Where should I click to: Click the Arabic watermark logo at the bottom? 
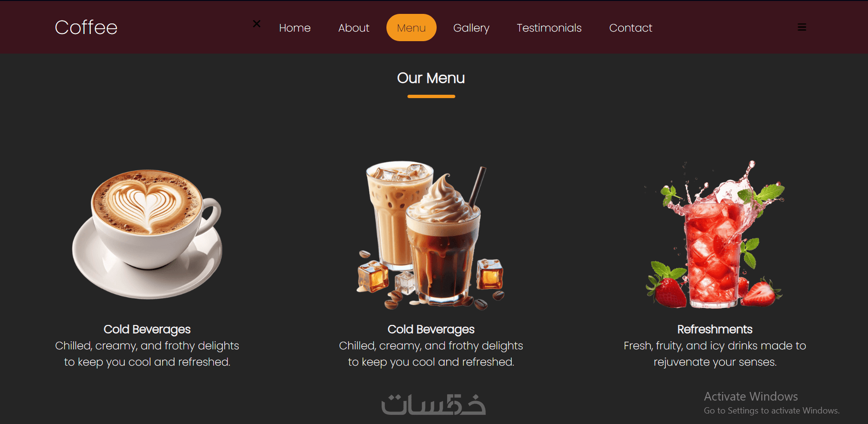(433, 405)
